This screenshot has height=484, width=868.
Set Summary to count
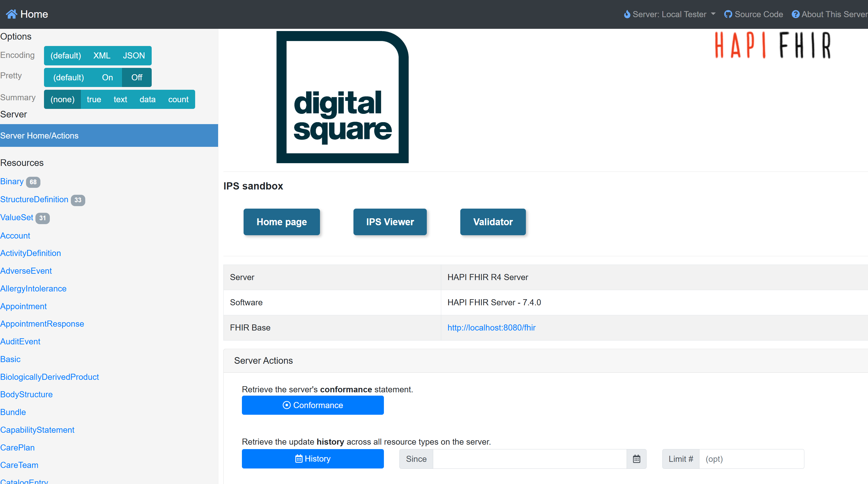(179, 99)
